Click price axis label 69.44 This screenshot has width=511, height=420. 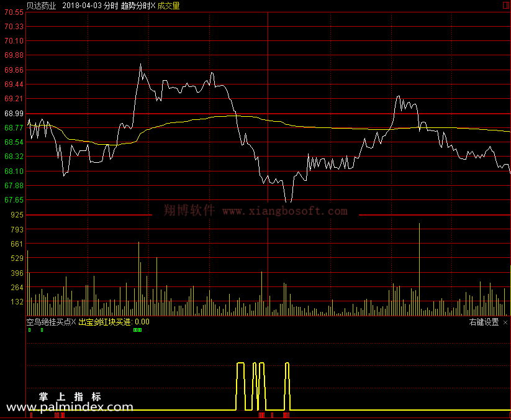[14, 84]
